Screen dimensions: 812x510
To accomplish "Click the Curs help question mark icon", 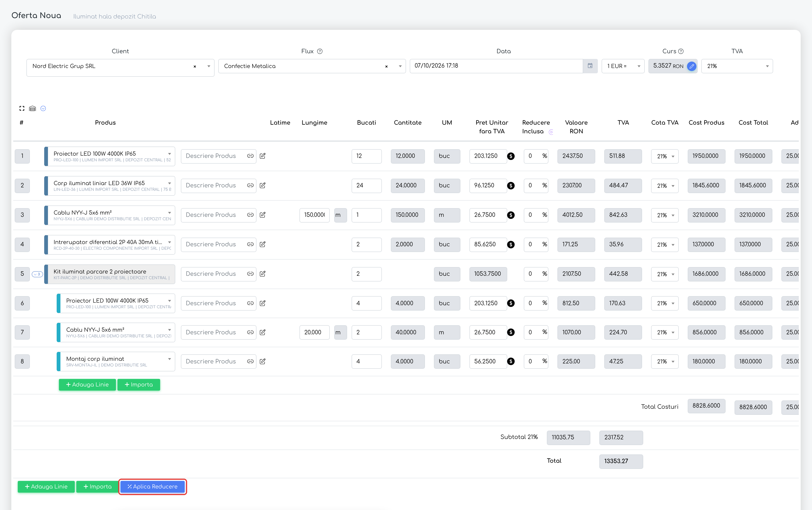I will coord(681,51).
